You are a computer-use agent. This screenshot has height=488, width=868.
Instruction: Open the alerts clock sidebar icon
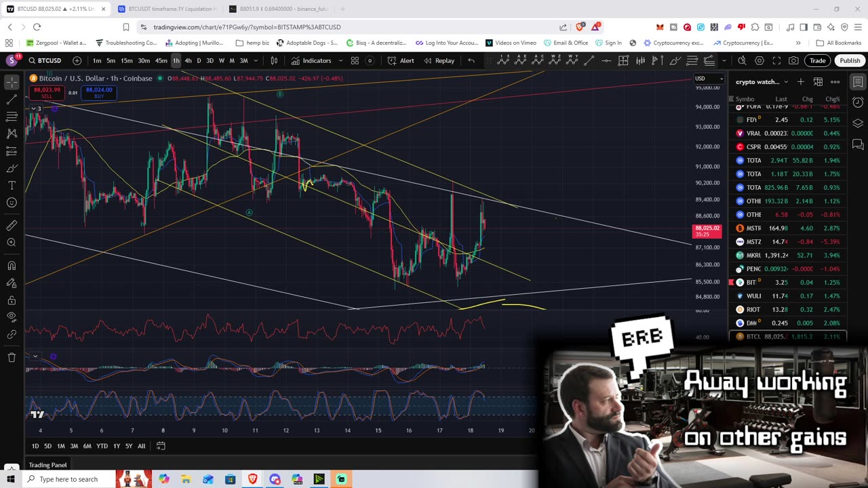point(858,102)
